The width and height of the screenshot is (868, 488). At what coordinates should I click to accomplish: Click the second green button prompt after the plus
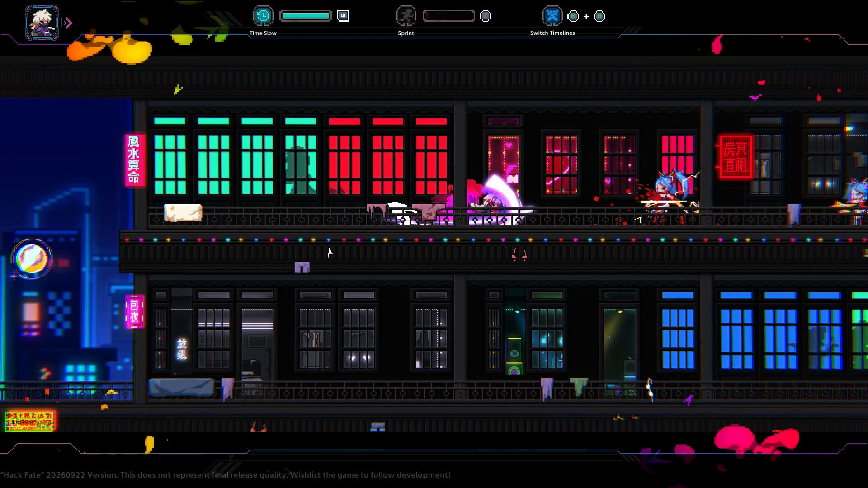click(599, 17)
